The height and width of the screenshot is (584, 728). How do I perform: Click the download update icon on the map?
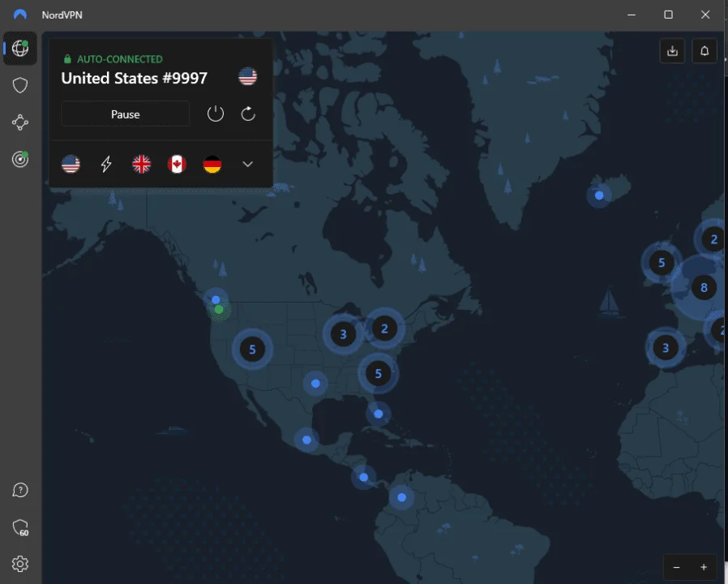coord(672,51)
